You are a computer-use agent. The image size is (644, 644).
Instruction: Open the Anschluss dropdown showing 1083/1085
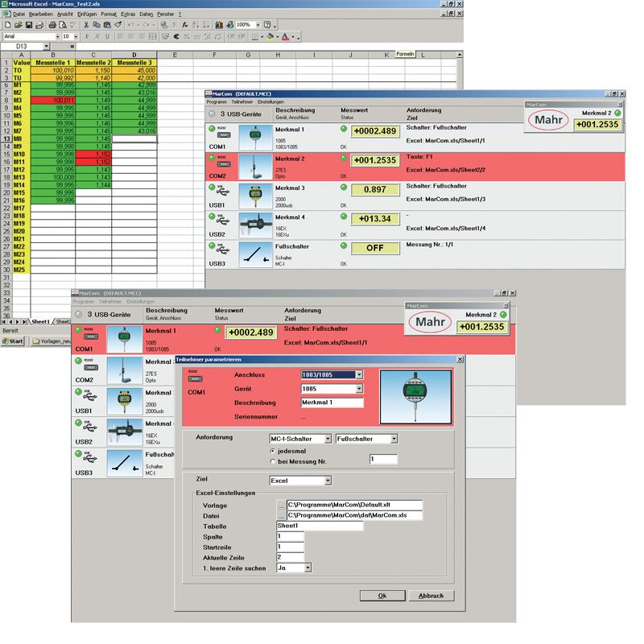[x=359, y=374]
